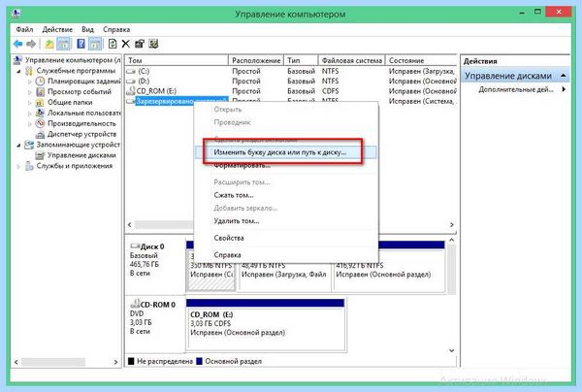Select the Управление дисками tree label
This screenshot has width=582, height=392.
(81, 155)
